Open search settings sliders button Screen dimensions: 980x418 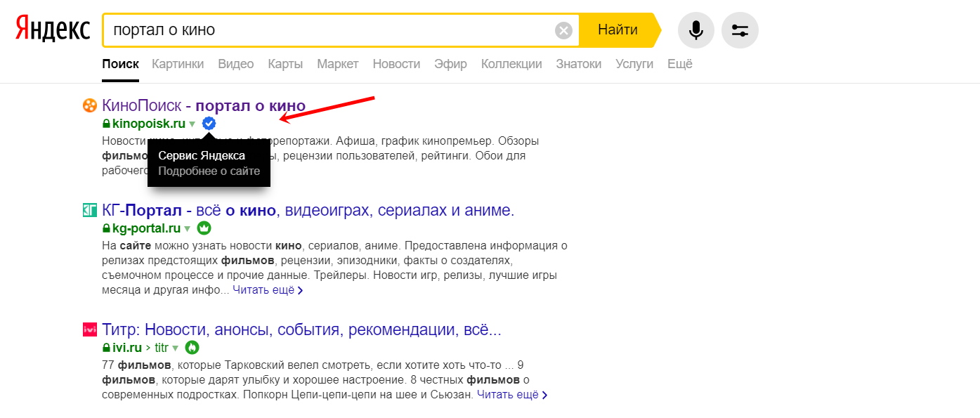[x=740, y=30]
